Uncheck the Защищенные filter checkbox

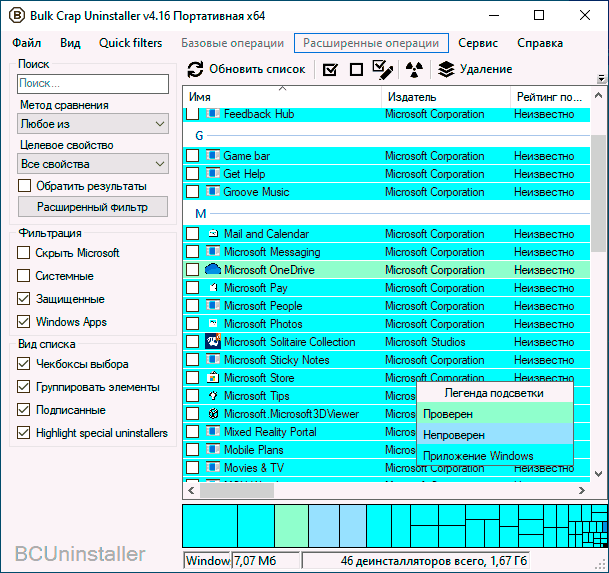[24, 299]
